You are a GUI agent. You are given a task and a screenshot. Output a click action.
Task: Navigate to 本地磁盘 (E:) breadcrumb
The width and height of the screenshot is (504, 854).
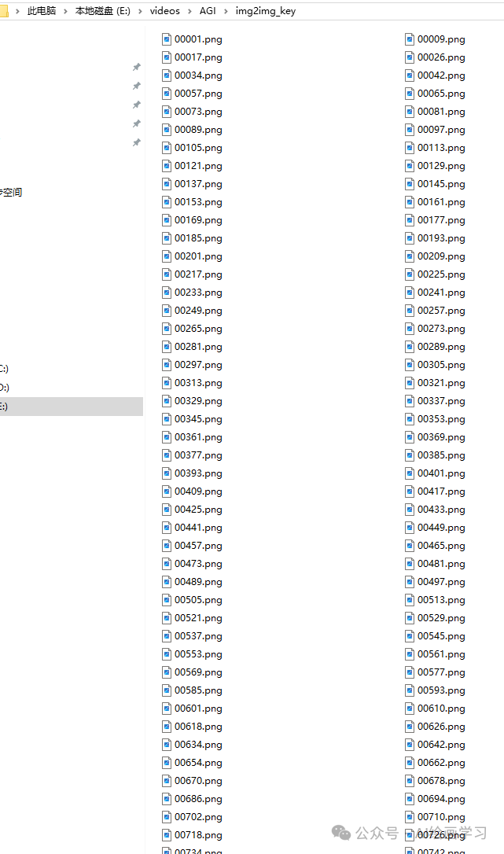[102, 11]
